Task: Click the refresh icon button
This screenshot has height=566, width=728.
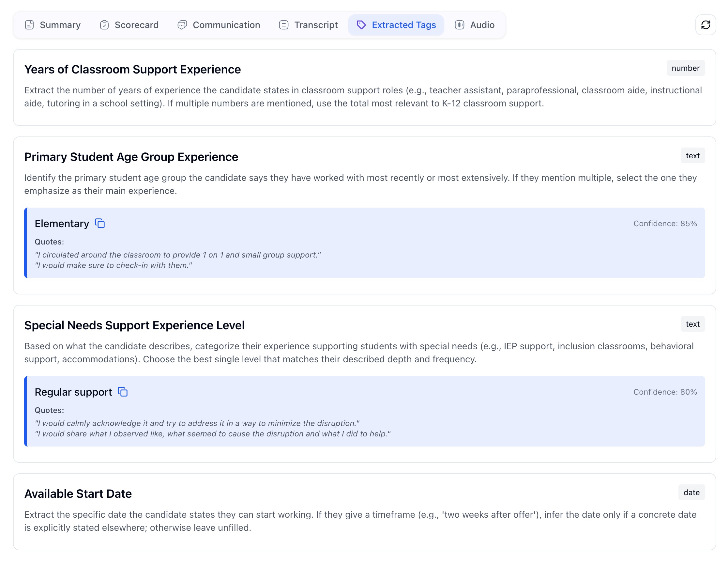Action: tap(705, 25)
